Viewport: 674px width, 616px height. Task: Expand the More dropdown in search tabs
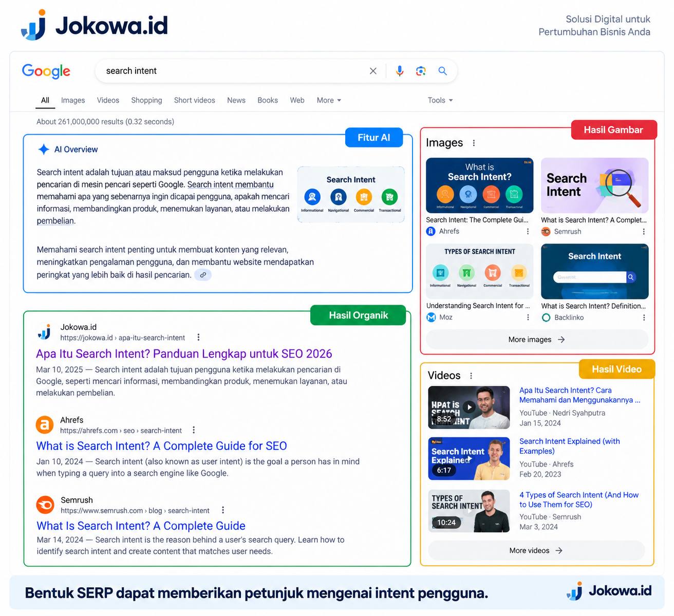click(329, 100)
